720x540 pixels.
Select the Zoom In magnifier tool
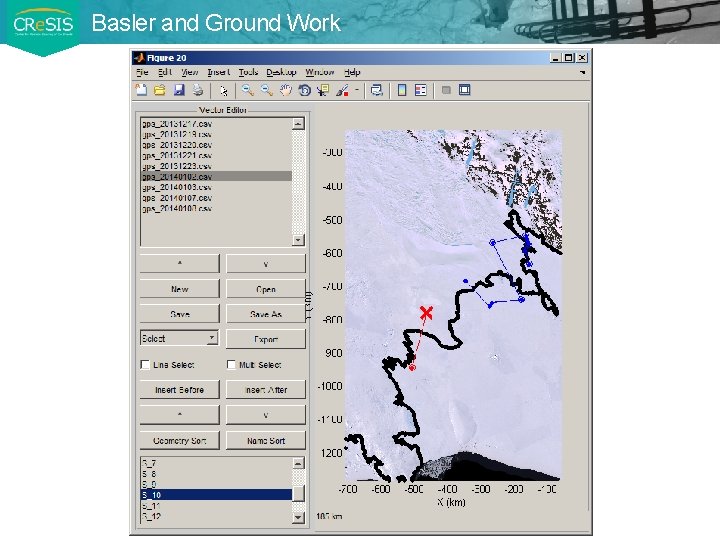[x=248, y=90]
